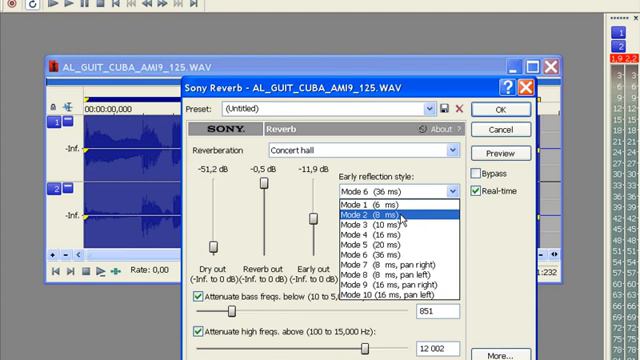Click Go to Start in main toolbar
Screen dimensions: 640x360
coord(116,4)
